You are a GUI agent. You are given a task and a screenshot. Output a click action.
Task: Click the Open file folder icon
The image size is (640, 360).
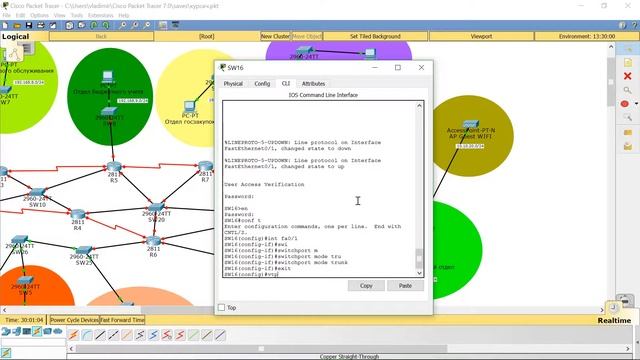[x=17, y=25]
